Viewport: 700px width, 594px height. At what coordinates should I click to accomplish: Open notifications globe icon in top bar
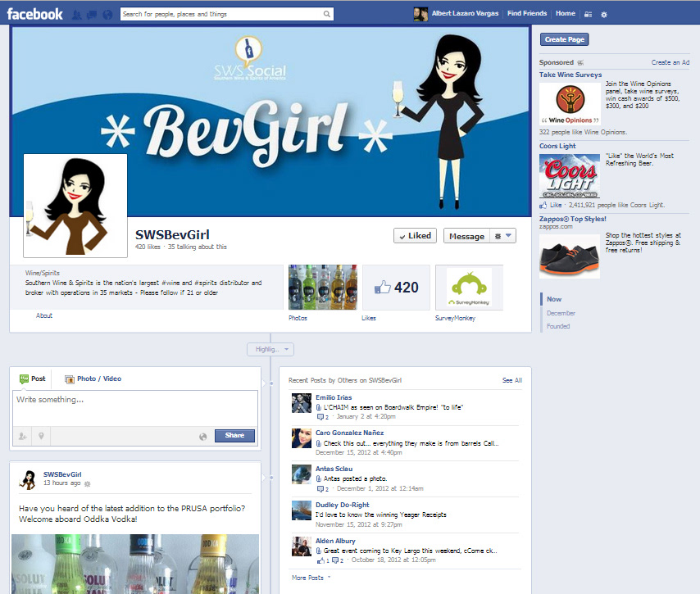[107, 15]
